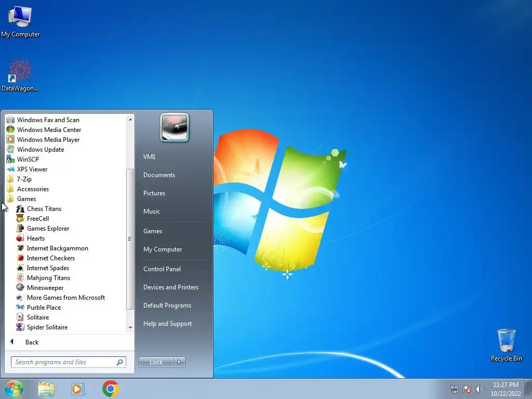Click the volume speaker tray icon
This screenshot has width=532, height=399.
click(x=480, y=389)
